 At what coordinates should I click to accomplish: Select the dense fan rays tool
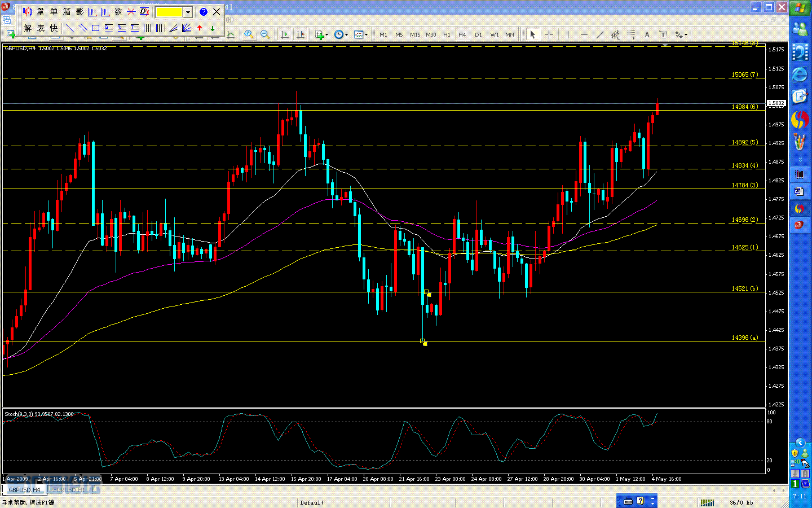pos(187,28)
